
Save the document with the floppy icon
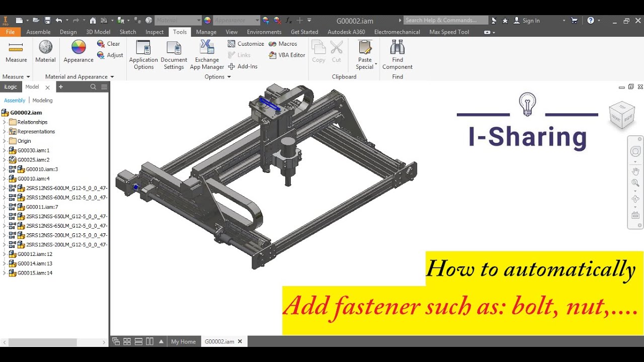tap(47, 21)
